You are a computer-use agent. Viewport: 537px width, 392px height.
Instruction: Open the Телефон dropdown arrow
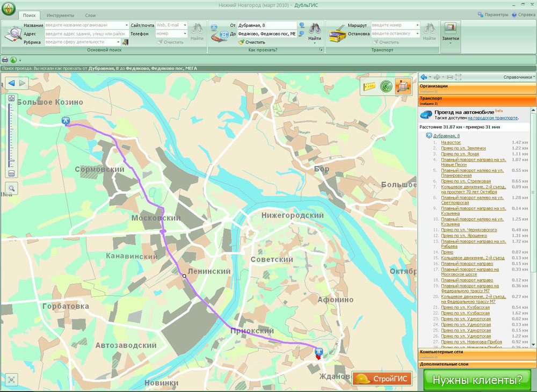coord(185,33)
